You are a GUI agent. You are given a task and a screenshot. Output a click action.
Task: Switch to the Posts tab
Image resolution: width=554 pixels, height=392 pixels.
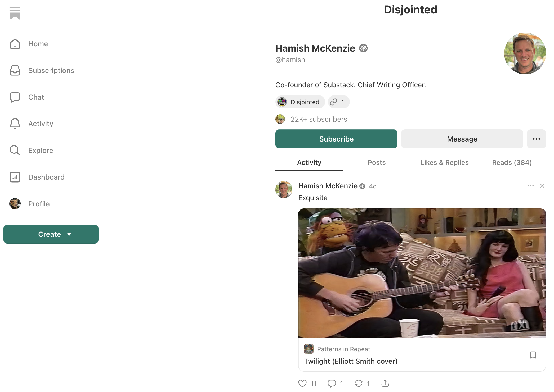[x=377, y=162]
